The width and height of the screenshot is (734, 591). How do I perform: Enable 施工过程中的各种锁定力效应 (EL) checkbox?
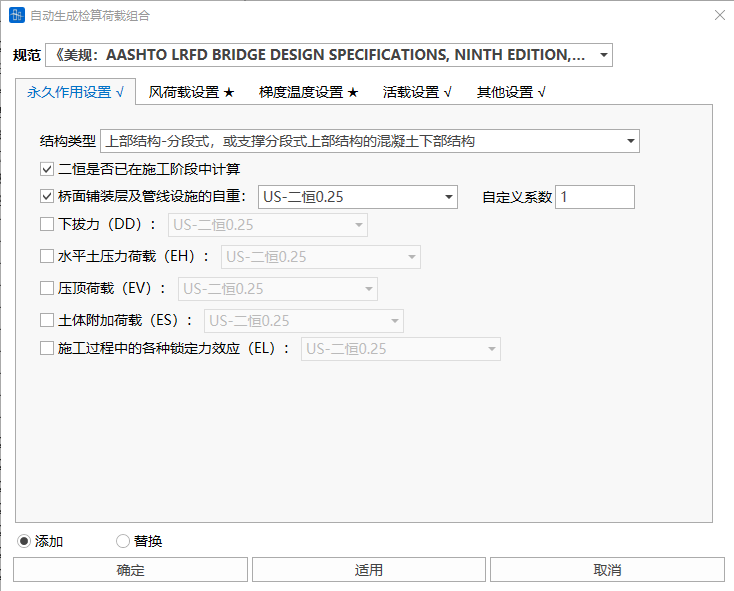tap(47, 348)
